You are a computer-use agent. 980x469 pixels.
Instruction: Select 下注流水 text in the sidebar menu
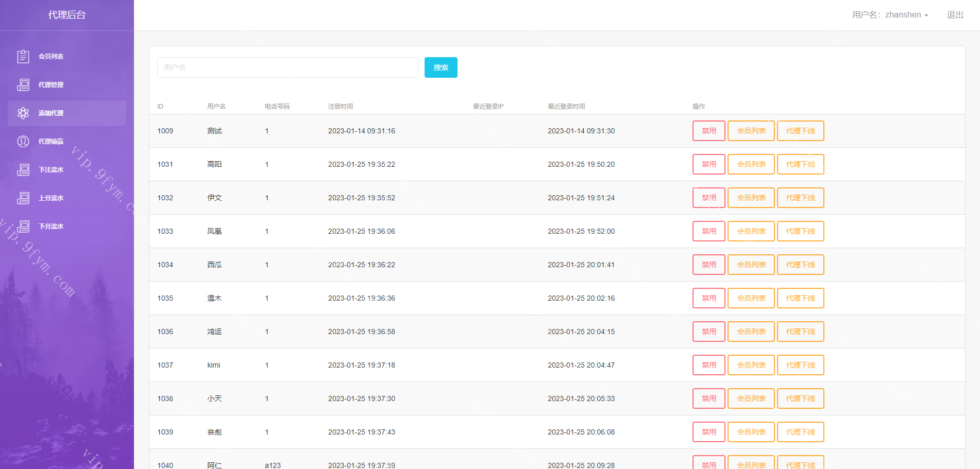[x=51, y=170]
